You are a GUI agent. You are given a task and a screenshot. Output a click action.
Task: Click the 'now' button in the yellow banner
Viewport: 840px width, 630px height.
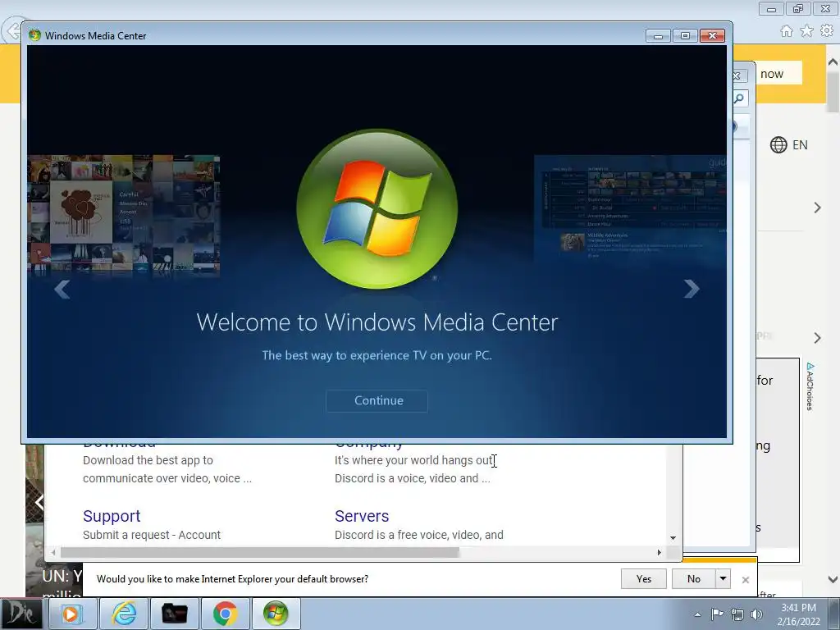point(772,73)
